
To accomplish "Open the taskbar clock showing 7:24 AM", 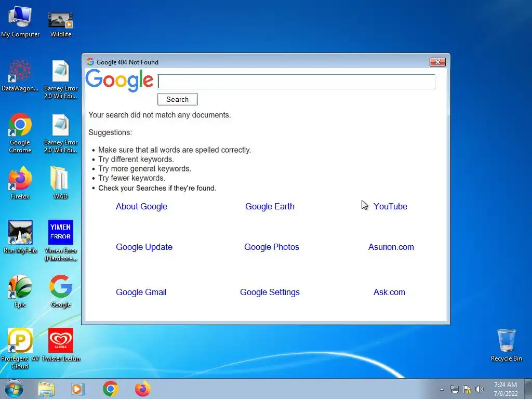I will pyautogui.click(x=505, y=389).
